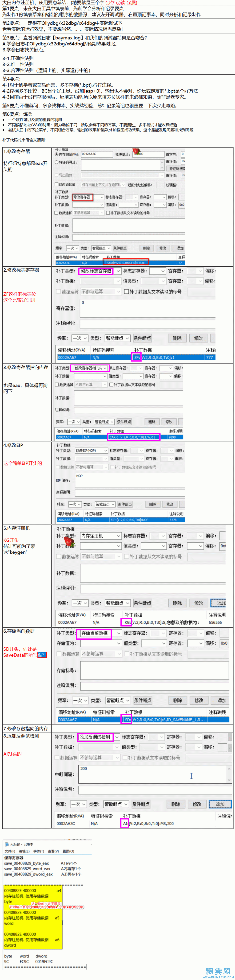Check 补丁数据从文本读取的标号 in section 1 panel
235x980 pixels.
pyautogui.click(x=108, y=213)
